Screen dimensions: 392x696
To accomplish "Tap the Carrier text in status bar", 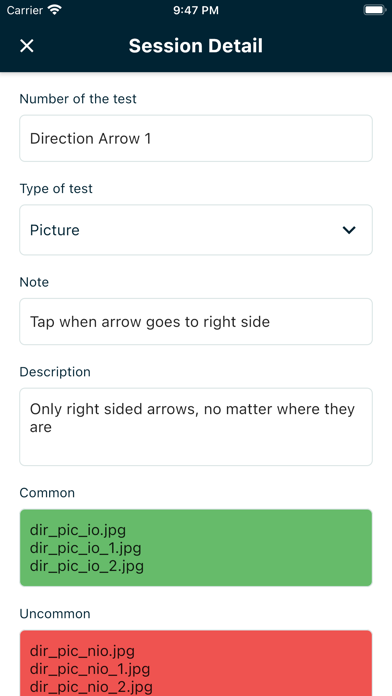I will [x=25, y=10].
